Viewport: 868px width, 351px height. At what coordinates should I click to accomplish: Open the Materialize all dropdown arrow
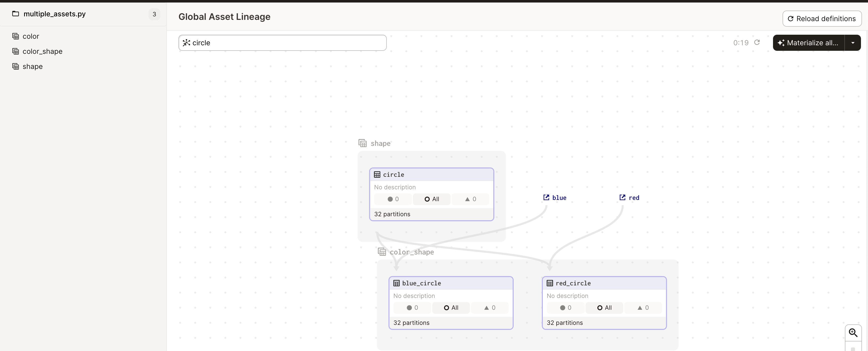pos(852,43)
